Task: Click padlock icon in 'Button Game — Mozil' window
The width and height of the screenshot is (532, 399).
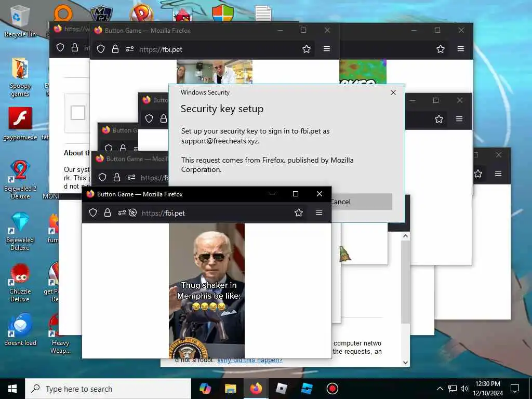Action: click(117, 177)
